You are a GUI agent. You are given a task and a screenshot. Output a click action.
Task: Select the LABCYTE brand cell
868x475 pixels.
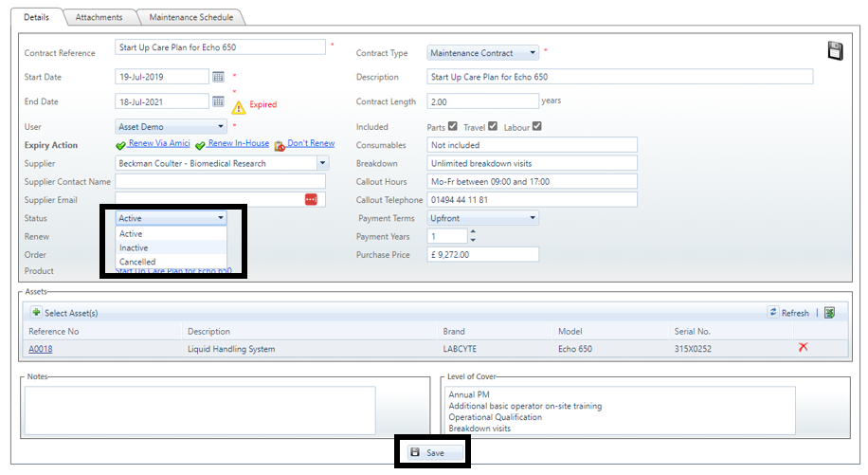click(460, 349)
